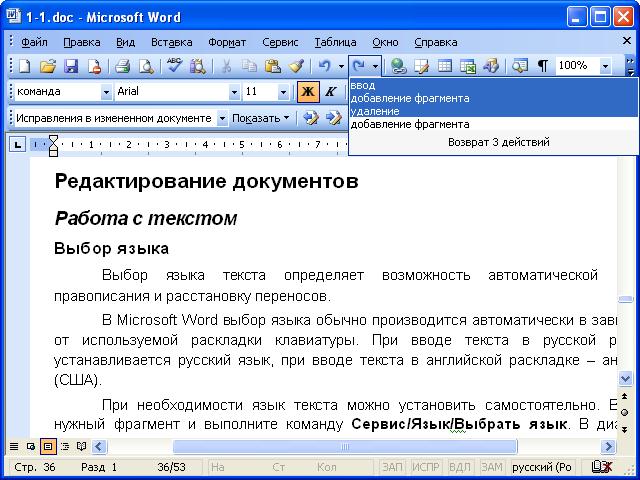Open the Вставка menu
Image resolution: width=640 pixels, height=480 pixels.
(x=172, y=42)
